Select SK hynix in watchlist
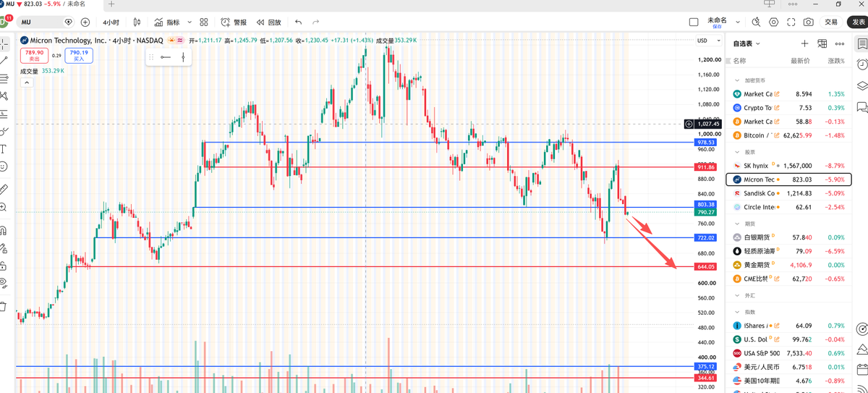This screenshot has height=393, width=868. pos(788,166)
